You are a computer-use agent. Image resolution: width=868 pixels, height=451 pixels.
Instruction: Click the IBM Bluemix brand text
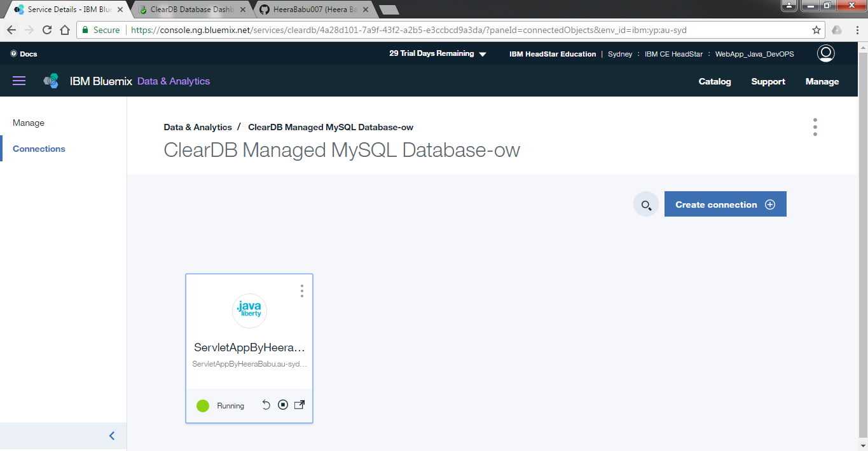tap(101, 81)
